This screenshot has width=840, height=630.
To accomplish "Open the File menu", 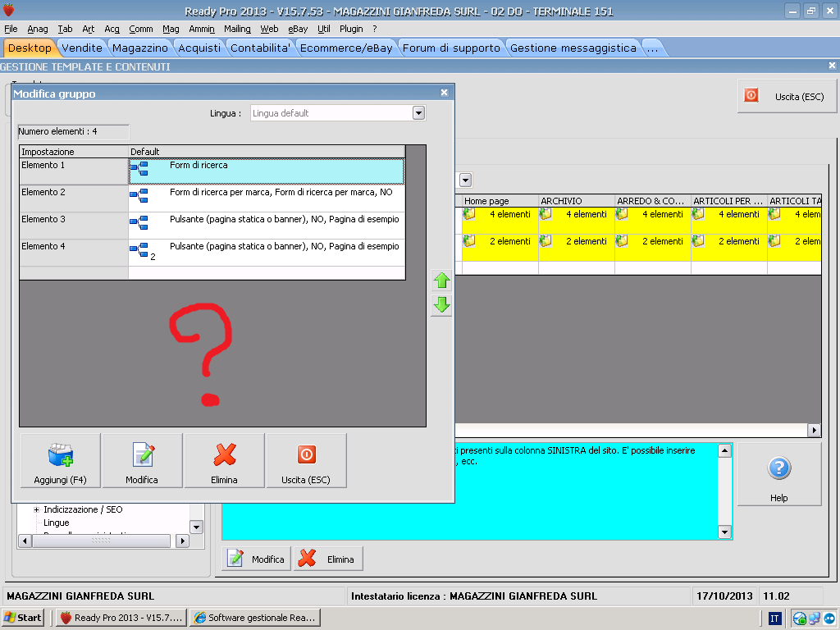I will point(11,29).
